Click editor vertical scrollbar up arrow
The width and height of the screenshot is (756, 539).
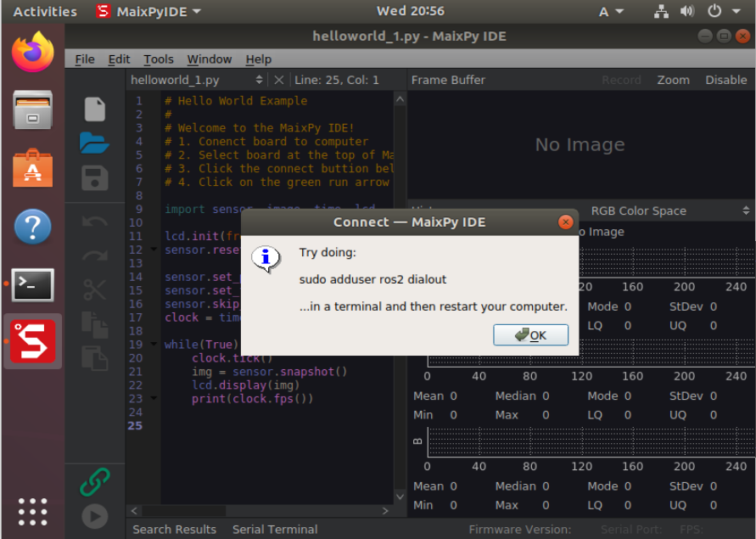click(400, 99)
